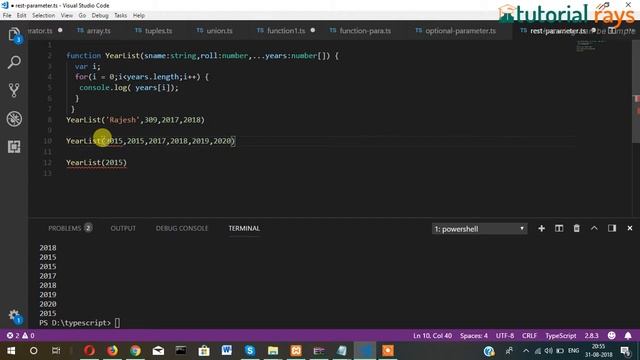The image size is (640, 360).
Task: Click TypeScript version 2.8.3
Action: [591, 336]
